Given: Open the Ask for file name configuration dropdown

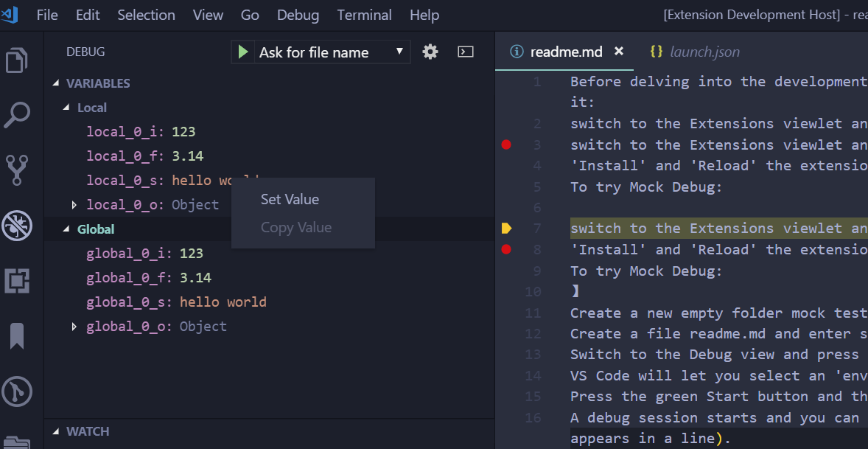Looking at the screenshot, I should (328, 52).
